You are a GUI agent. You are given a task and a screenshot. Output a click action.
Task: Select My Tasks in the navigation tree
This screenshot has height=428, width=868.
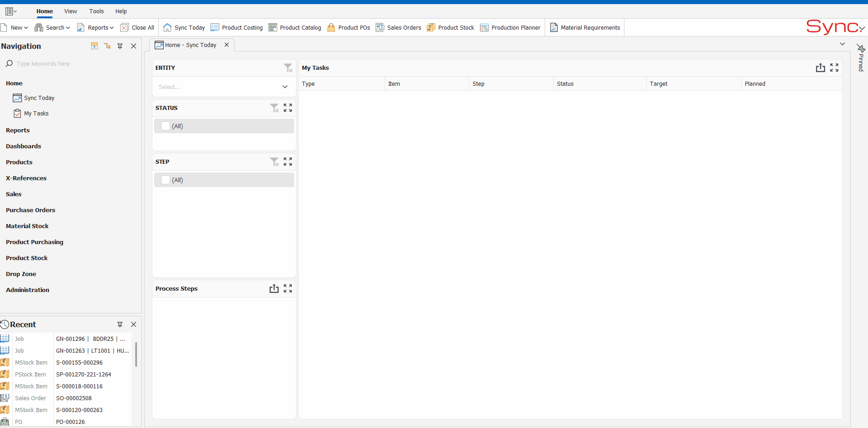point(36,114)
